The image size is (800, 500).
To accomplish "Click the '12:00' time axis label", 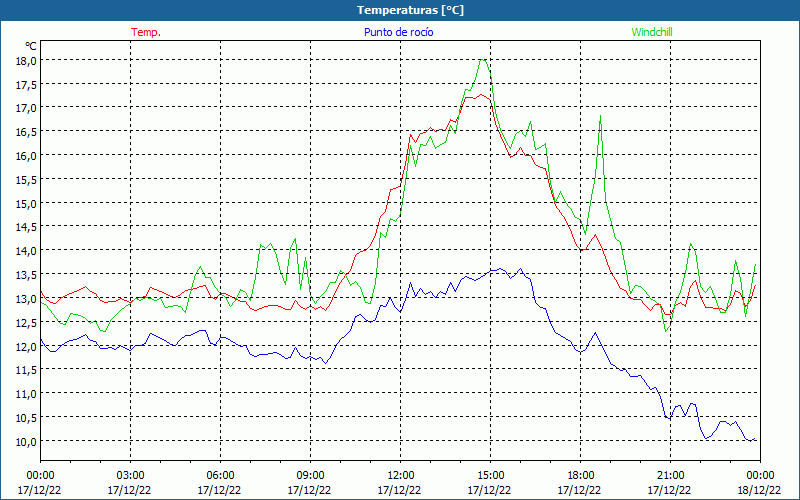I will (x=401, y=476).
